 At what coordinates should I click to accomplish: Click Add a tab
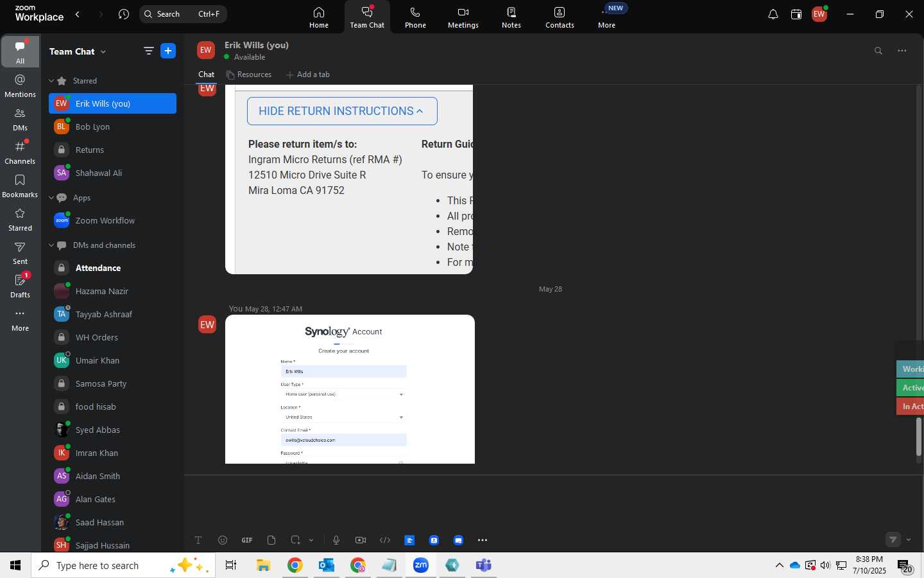pos(308,74)
